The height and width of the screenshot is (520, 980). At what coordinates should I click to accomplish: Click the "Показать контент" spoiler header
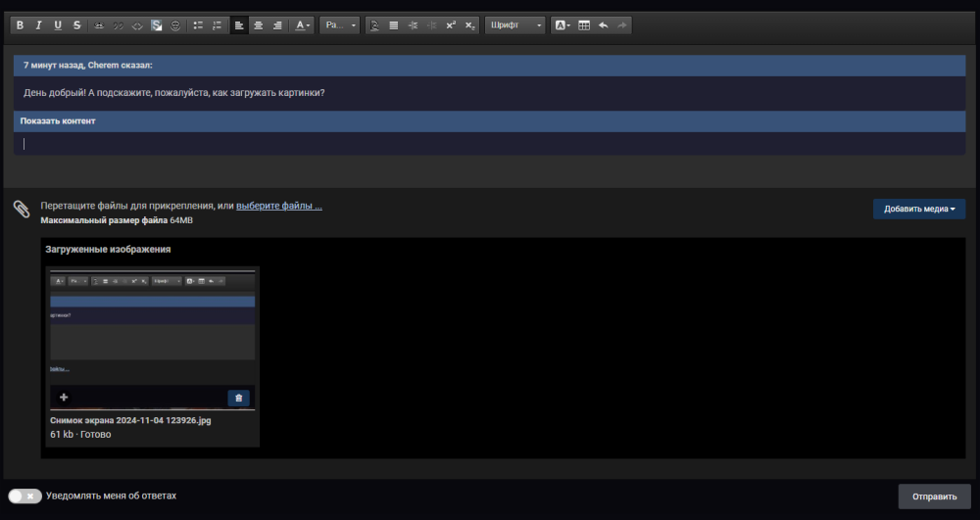[x=58, y=121]
